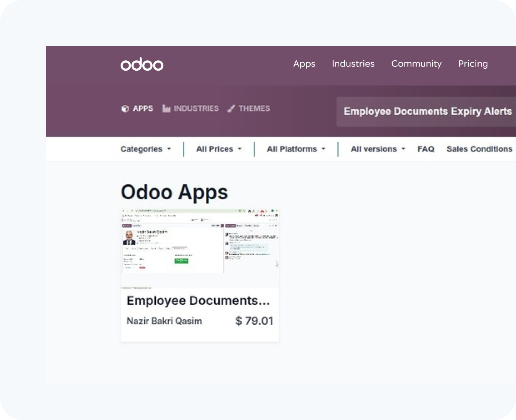Expand the All Platforms dropdown
516x420 pixels.
(x=296, y=149)
